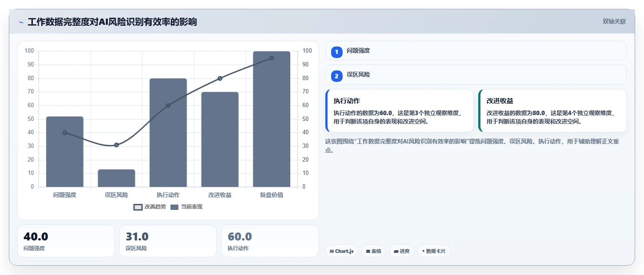This screenshot has height=275, width=644.
Task: Click the trend line point at 复盘价值
Action: pos(272,58)
